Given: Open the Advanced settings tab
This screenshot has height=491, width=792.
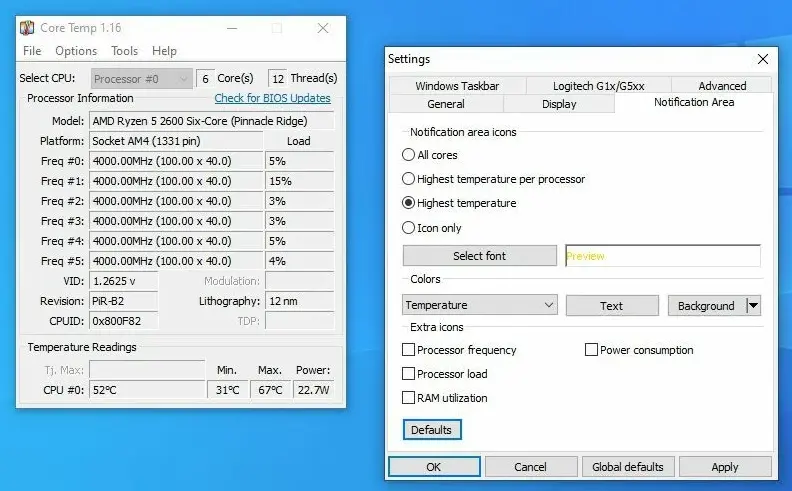Looking at the screenshot, I should click(722, 86).
